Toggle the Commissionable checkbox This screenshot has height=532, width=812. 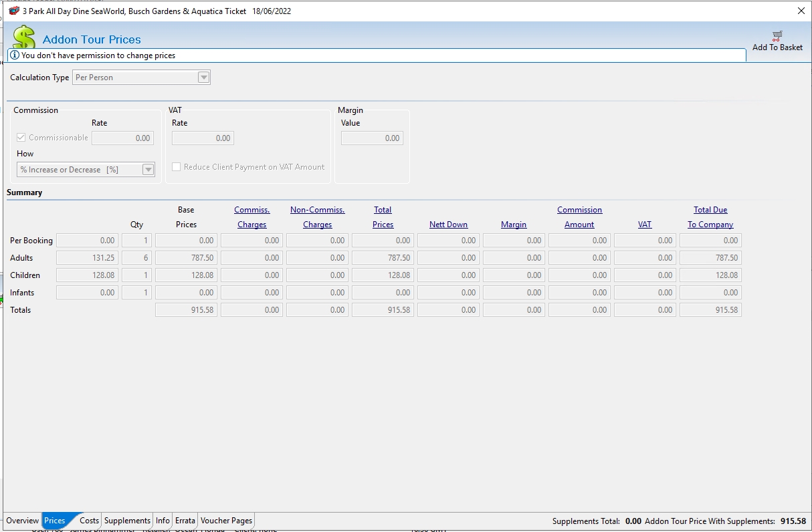tap(21, 138)
